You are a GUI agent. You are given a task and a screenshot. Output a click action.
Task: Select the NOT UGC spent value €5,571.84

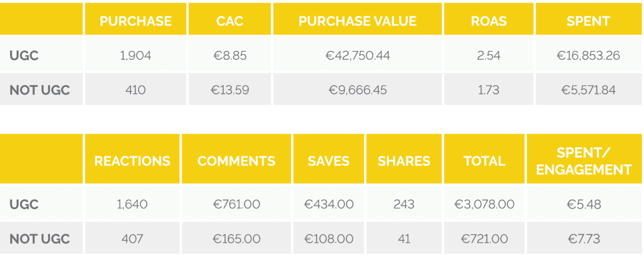[x=588, y=90]
